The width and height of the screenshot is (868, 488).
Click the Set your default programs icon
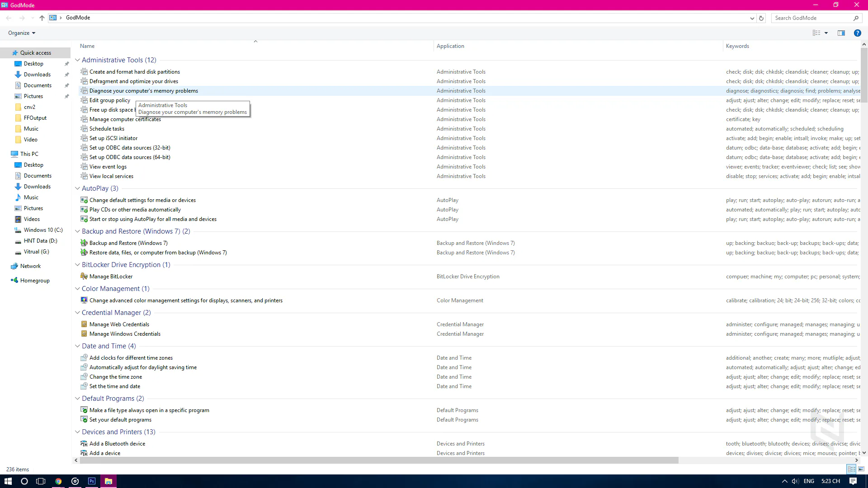[x=84, y=420]
